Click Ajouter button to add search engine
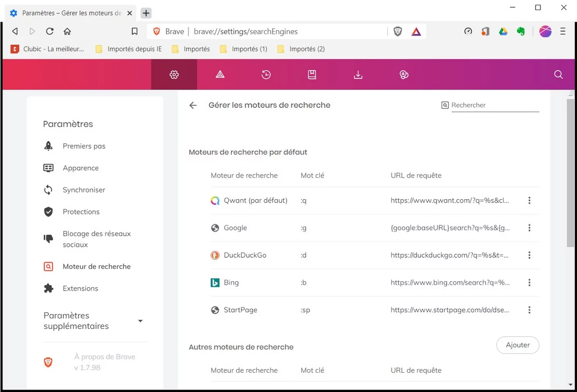Viewport: 577px width, 392px height. click(518, 345)
